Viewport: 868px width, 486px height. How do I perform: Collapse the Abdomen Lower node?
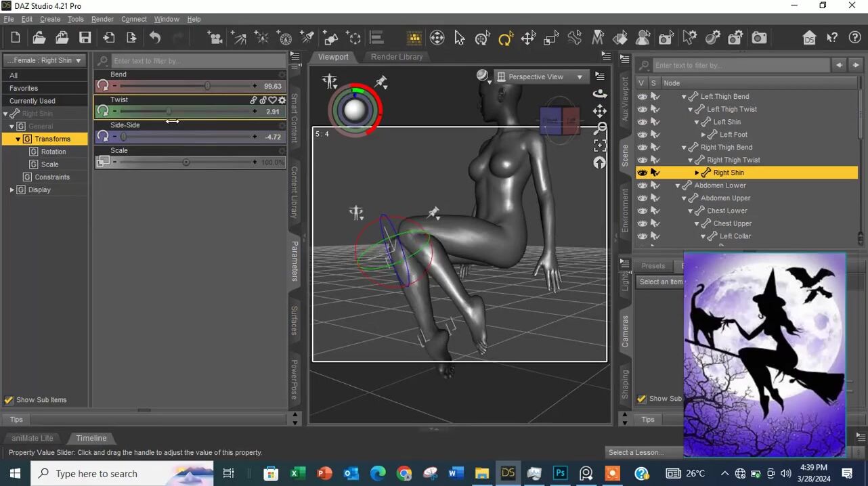677,185
